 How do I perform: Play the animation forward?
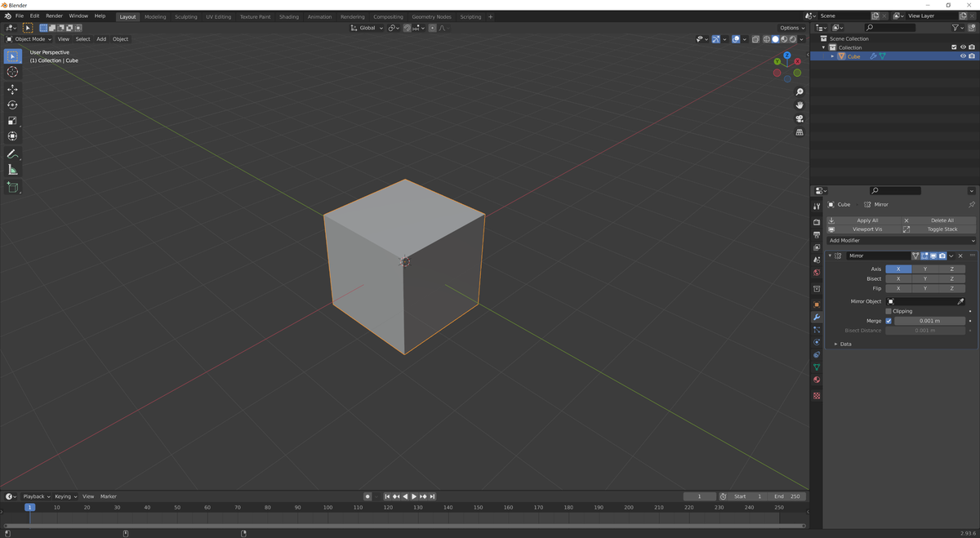pyautogui.click(x=414, y=496)
